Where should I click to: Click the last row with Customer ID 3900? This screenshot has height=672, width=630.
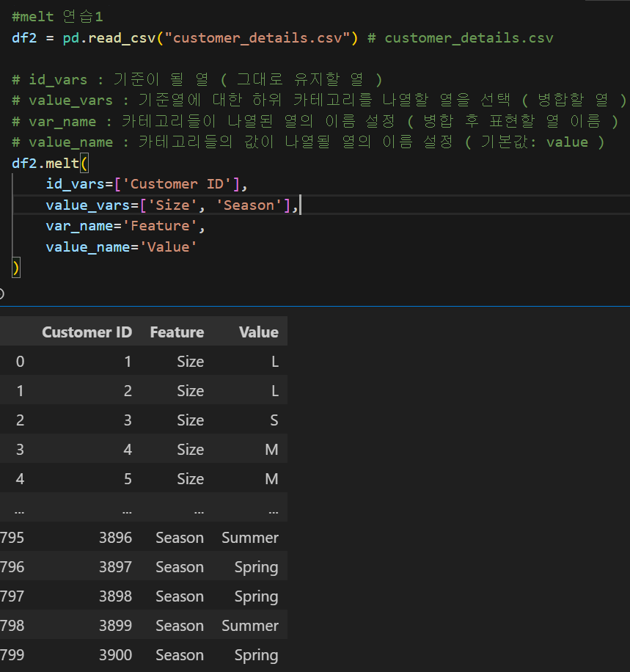144,655
